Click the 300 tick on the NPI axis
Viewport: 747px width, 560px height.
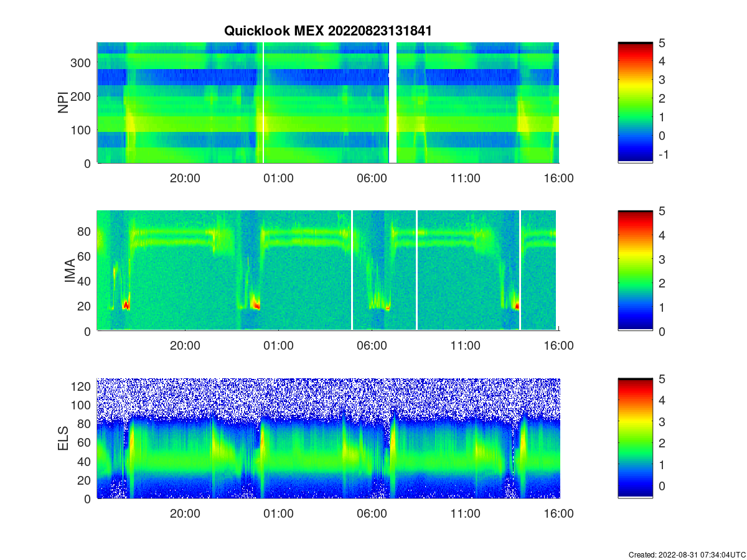tap(82, 63)
